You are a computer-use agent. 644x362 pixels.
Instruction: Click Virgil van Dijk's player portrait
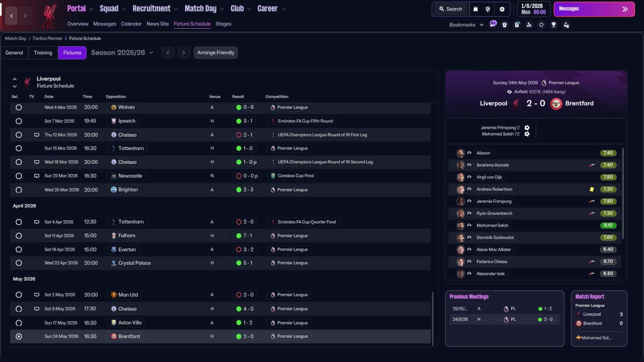tap(460, 177)
